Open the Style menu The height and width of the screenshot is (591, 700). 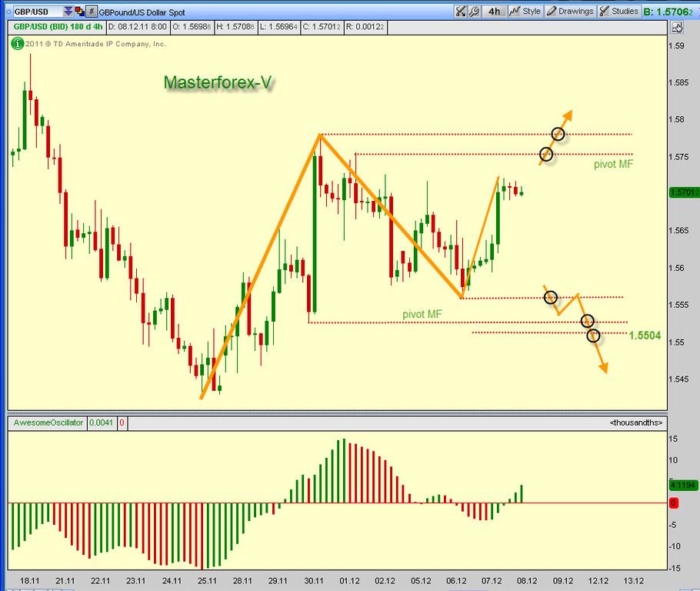[525, 12]
